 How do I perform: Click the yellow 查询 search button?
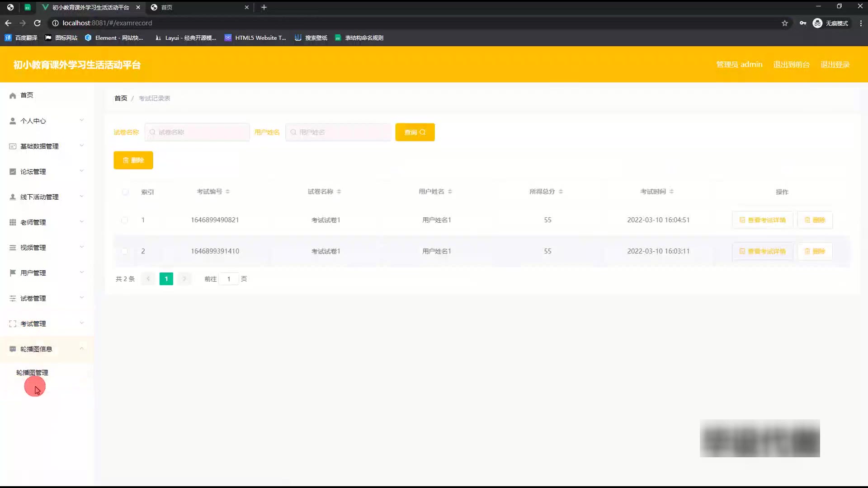point(415,132)
